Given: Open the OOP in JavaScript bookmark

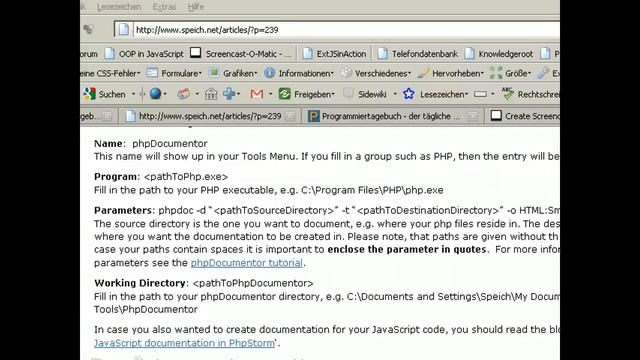Looking at the screenshot, I should pyautogui.click(x=144, y=54).
